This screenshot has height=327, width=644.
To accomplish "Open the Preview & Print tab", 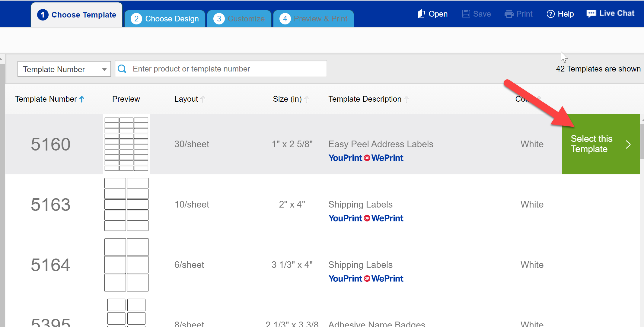I will (x=313, y=19).
